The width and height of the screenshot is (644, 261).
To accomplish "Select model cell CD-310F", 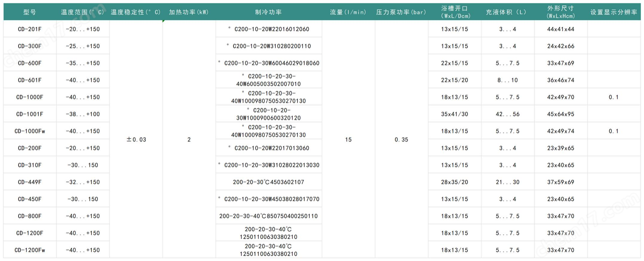I will coord(30,165).
